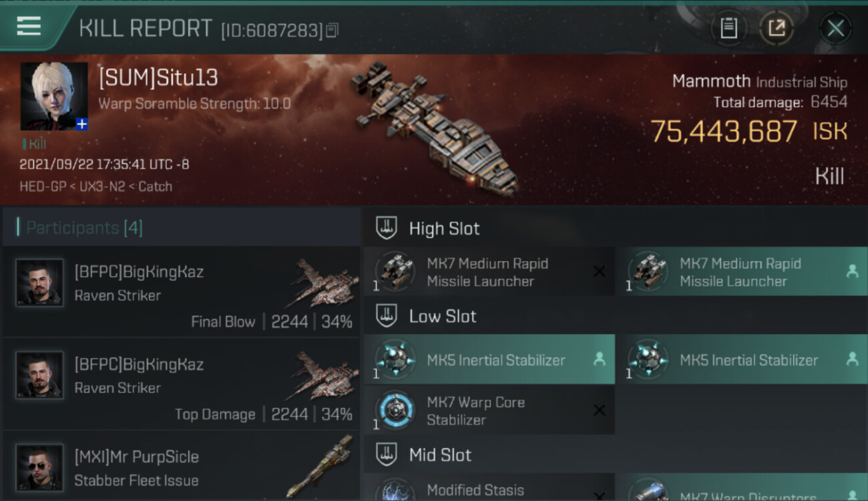Select Mr PurpSicle Stabber Fleet Issue entry

tap(182, 468)
